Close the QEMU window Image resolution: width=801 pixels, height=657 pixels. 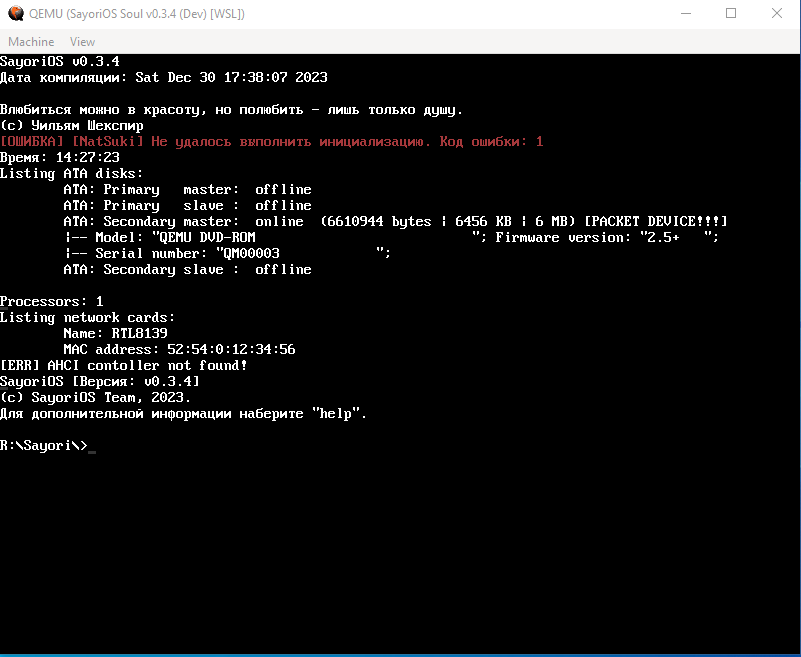(776, 13)
